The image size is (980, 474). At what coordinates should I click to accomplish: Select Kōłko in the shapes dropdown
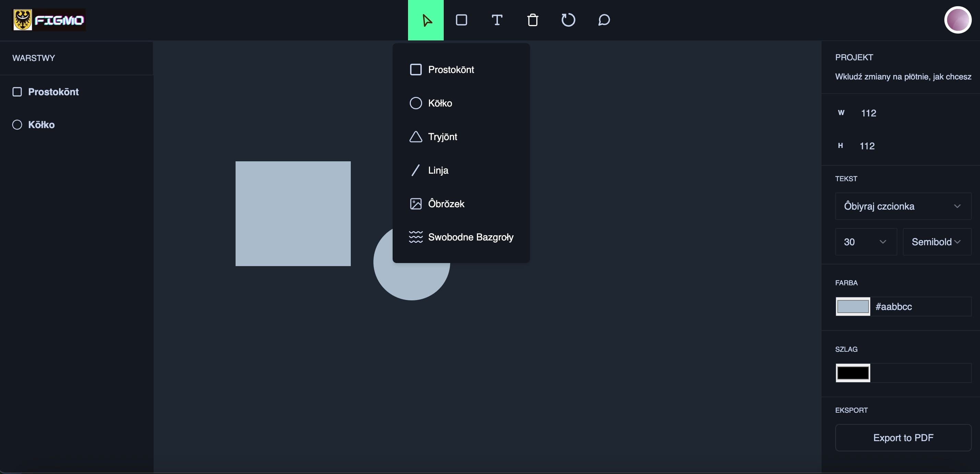[x=440, y=103]
